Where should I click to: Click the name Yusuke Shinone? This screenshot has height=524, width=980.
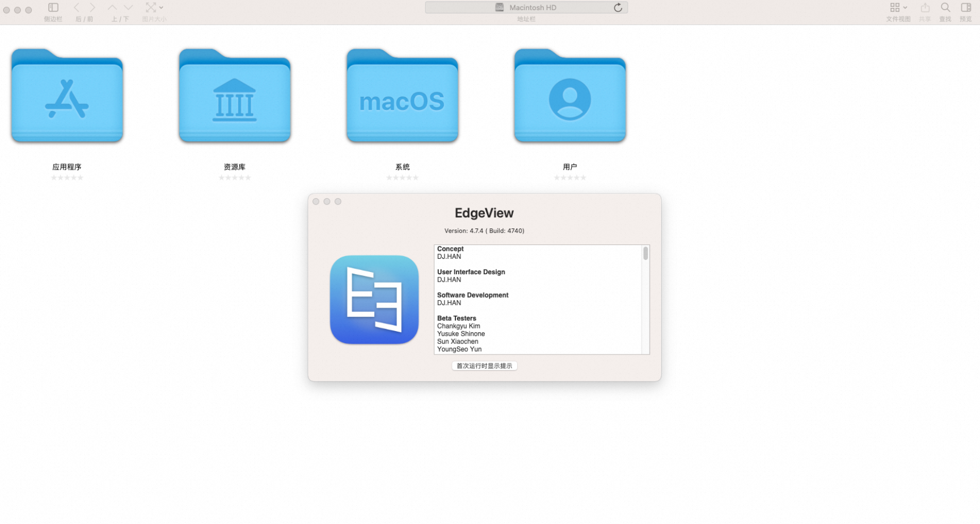click(461, 334)
